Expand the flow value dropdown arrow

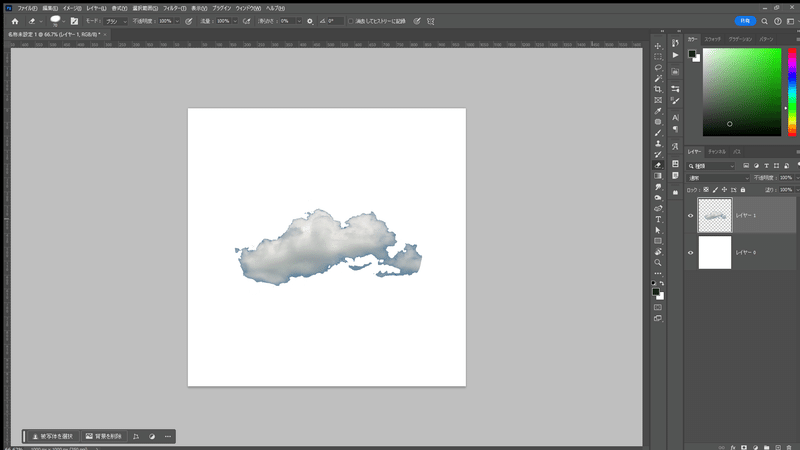pyautogui.click(x=235, y=21)
